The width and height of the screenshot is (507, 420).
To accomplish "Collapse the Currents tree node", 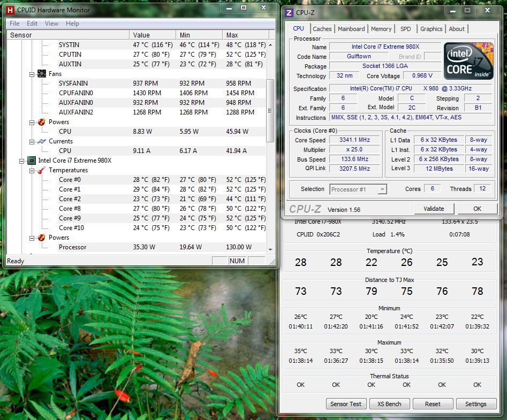I will tap(32, 142).
